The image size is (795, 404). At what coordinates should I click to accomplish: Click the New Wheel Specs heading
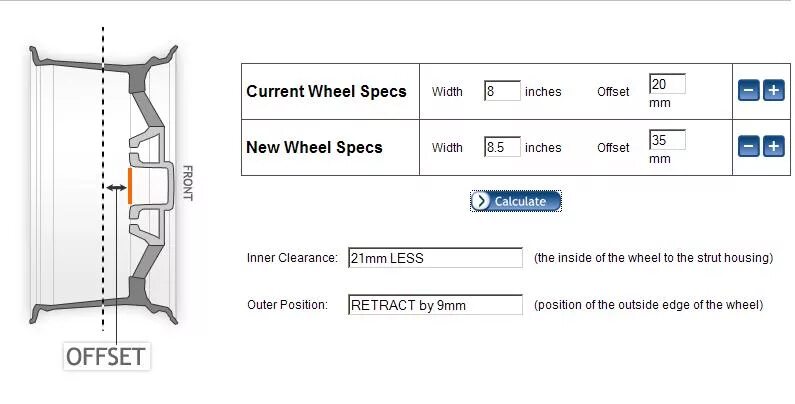click(314, 147)
